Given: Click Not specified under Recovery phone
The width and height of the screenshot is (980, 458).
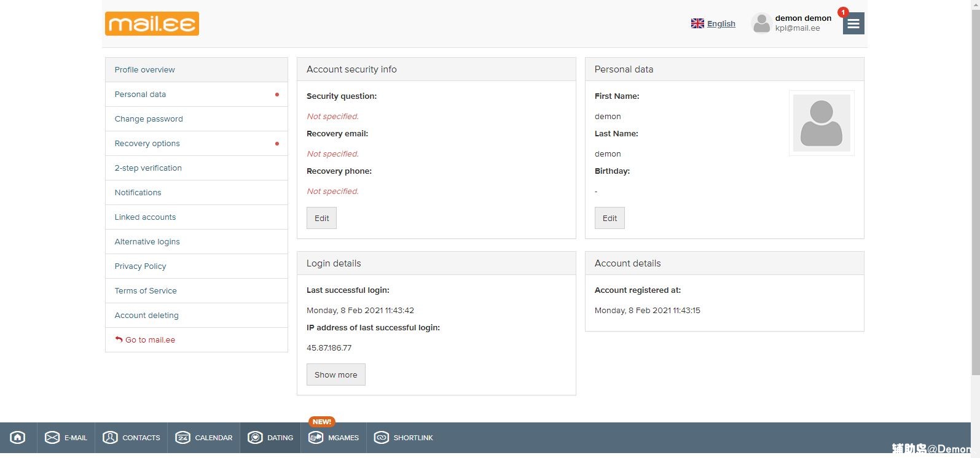Looking at the screenshot, I should point(332,191).
